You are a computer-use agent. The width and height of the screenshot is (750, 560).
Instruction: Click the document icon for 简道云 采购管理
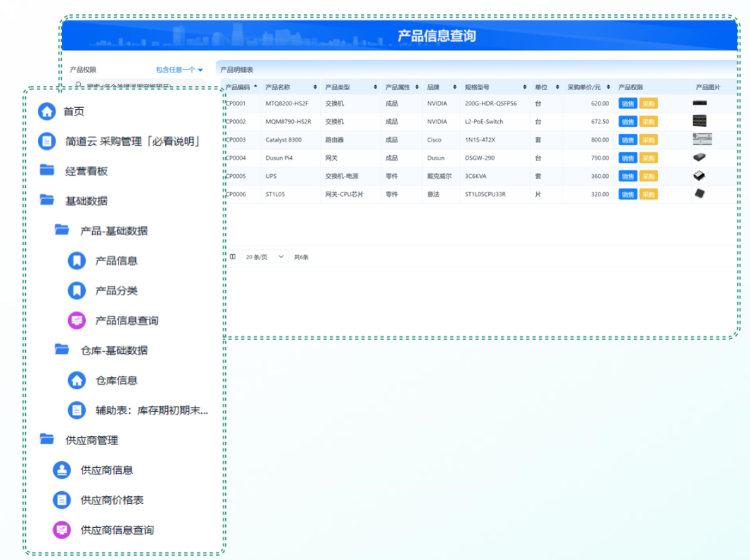47,141
